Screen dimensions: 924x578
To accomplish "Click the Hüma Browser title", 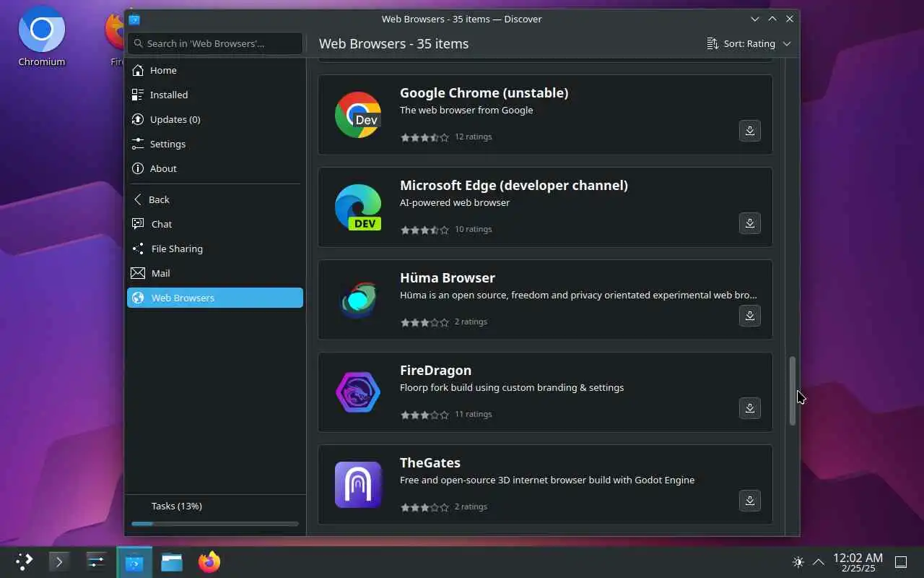I will (x=448, y=277).
